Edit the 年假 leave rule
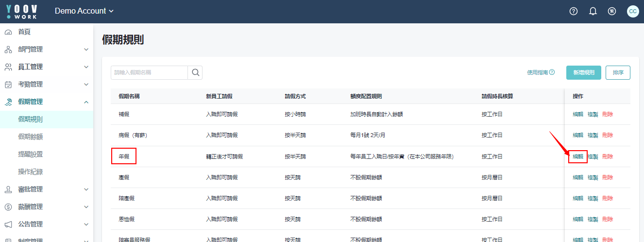The width and height of the screenshot is (644, 242). pyautogui.click(x=578, y=156)
